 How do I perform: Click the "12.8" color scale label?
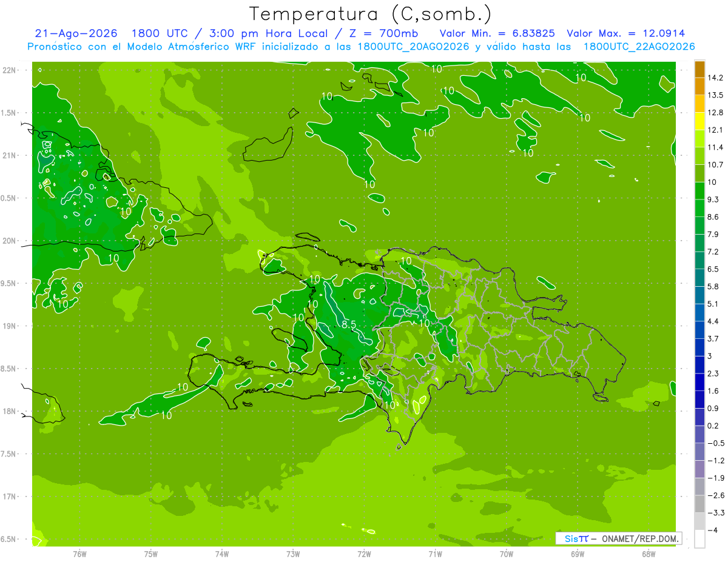[716, 113]
